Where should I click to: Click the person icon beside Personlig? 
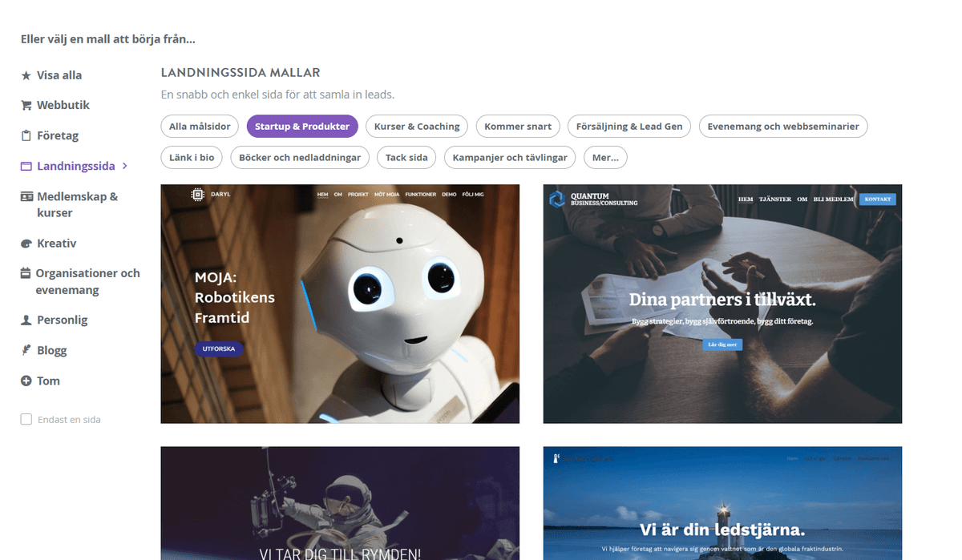[26, 320]
